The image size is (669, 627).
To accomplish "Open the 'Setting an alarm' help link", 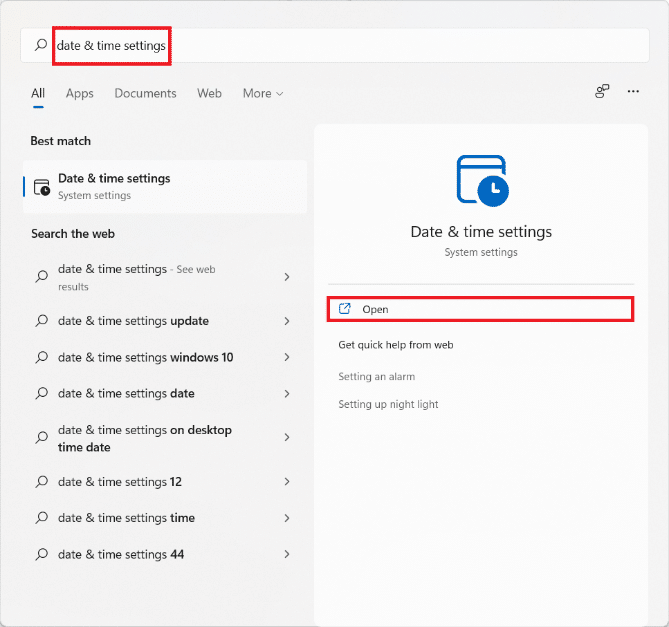I will point(376,377).
